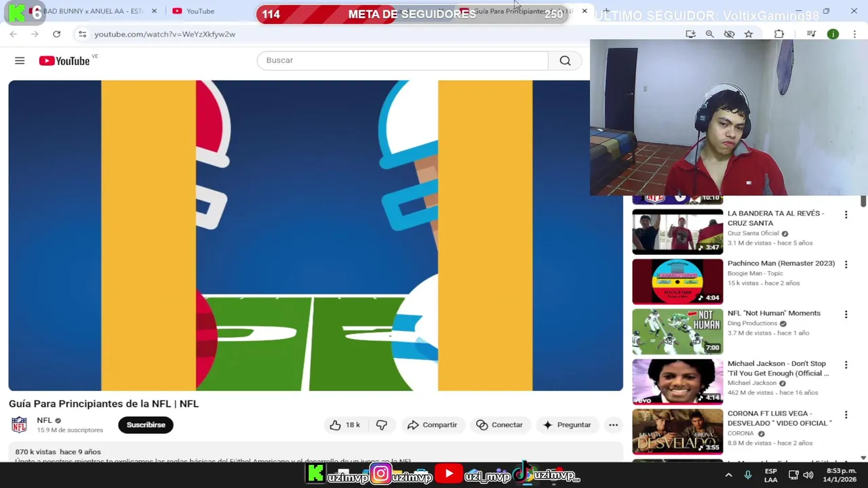Open options for LA BANDERA TA AL REVÉS
The width and height of the screenshot is (868, 488).
click(x=846, y=215)
